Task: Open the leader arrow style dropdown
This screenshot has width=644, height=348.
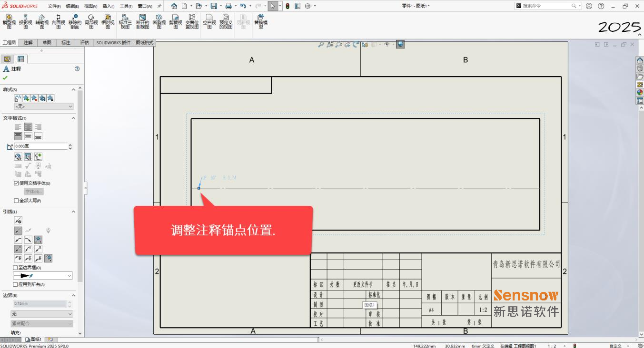Action: [x=42, y=276]
